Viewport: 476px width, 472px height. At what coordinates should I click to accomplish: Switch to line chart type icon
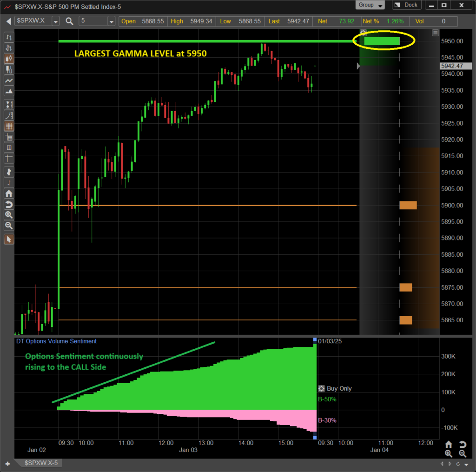9,80
